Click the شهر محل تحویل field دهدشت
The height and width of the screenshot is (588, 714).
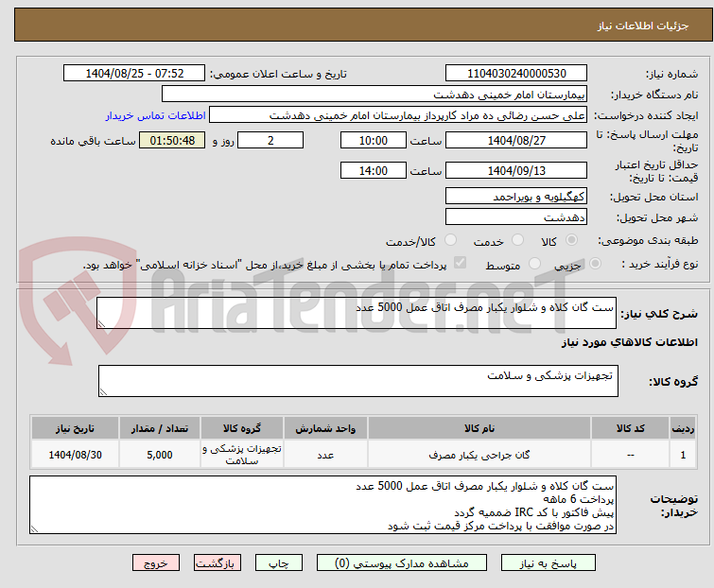pyautogui.click(x=516, y=217)
